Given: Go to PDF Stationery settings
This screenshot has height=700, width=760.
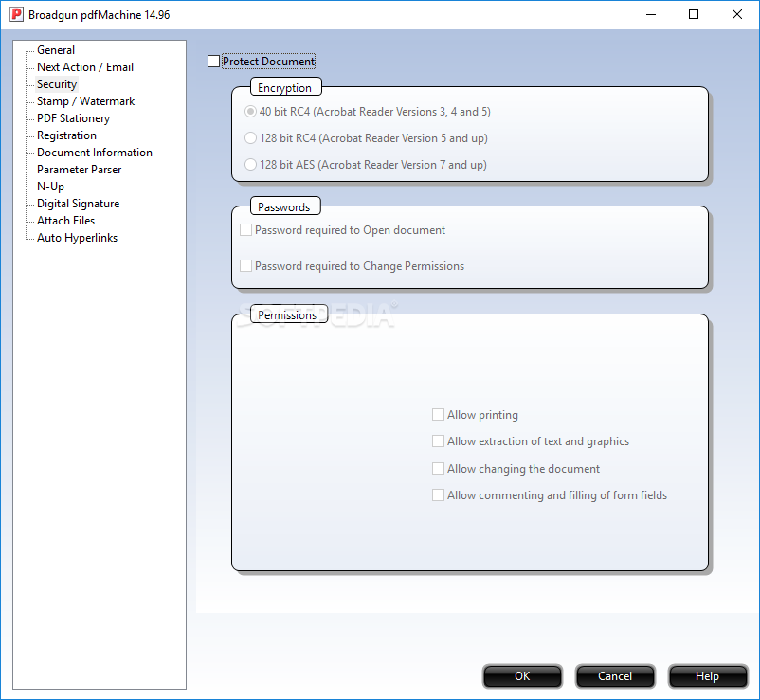Looking at the screenshot, I should (x=74, y=118).
